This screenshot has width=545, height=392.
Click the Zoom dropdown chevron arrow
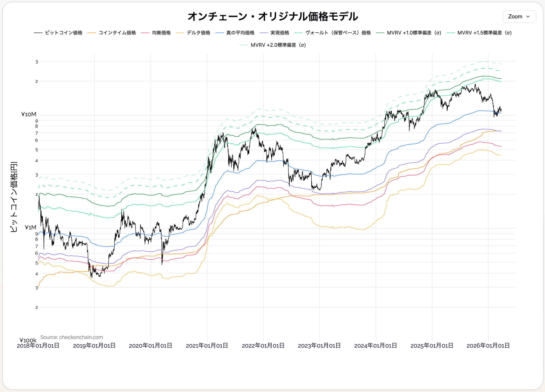pos(528,16)
